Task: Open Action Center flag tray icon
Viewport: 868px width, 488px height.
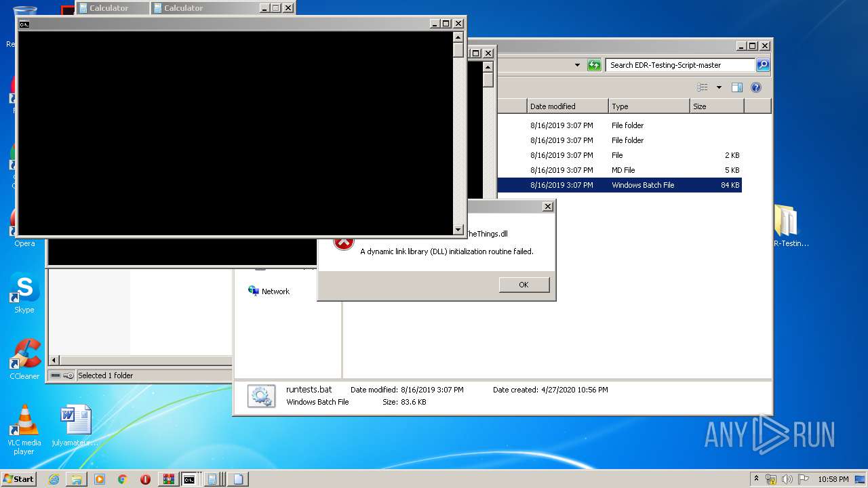Action: (x=804, y=479)
